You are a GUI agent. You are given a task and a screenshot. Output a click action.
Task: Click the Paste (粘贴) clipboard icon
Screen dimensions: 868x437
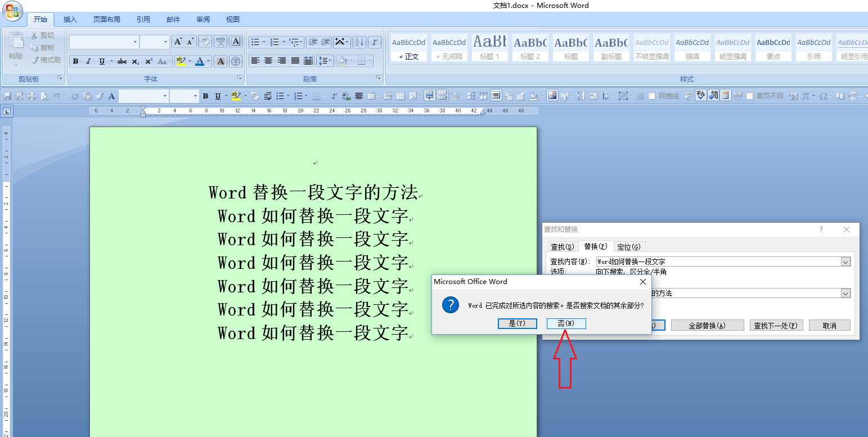tap(16, 40)
